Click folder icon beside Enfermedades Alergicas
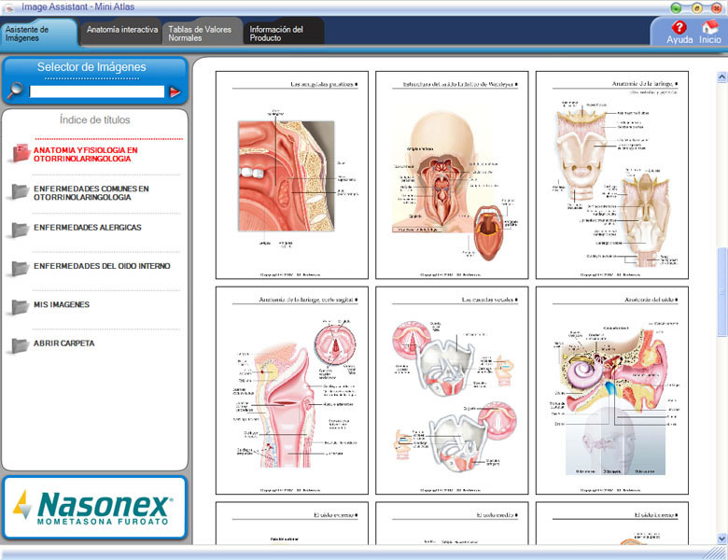Screen dimensions: 728x560 point(20,230)
